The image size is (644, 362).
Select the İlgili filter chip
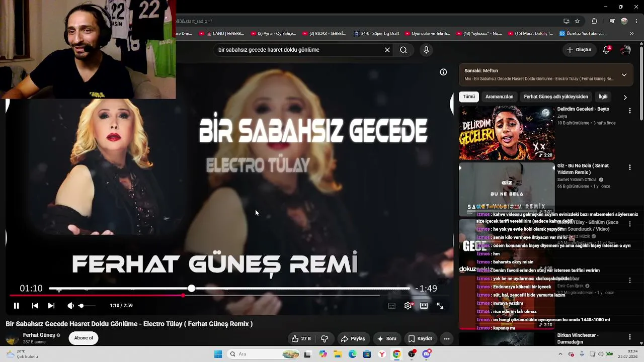coord(603,97)
